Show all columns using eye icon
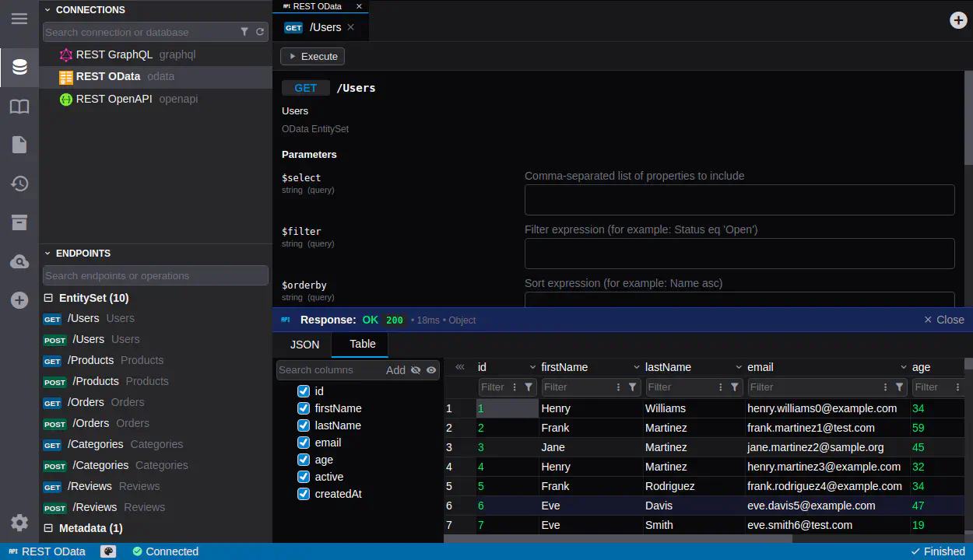Screen dimensions: 973x560 click(431, 370)
